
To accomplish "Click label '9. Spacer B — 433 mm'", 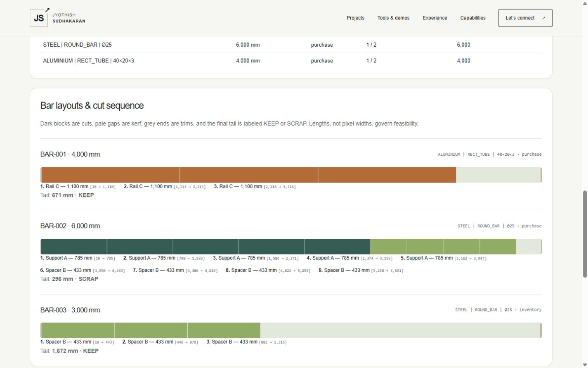I will click(344, 270).
